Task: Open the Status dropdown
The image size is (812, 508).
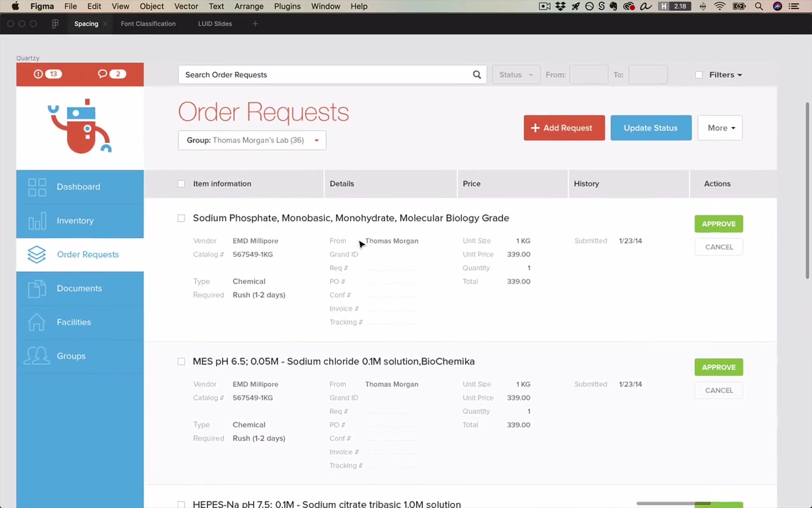Action: (516, 74)
